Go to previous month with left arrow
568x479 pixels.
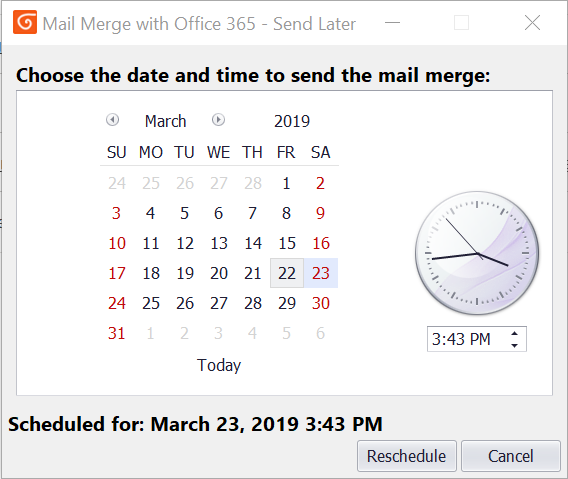coord(112,120)
